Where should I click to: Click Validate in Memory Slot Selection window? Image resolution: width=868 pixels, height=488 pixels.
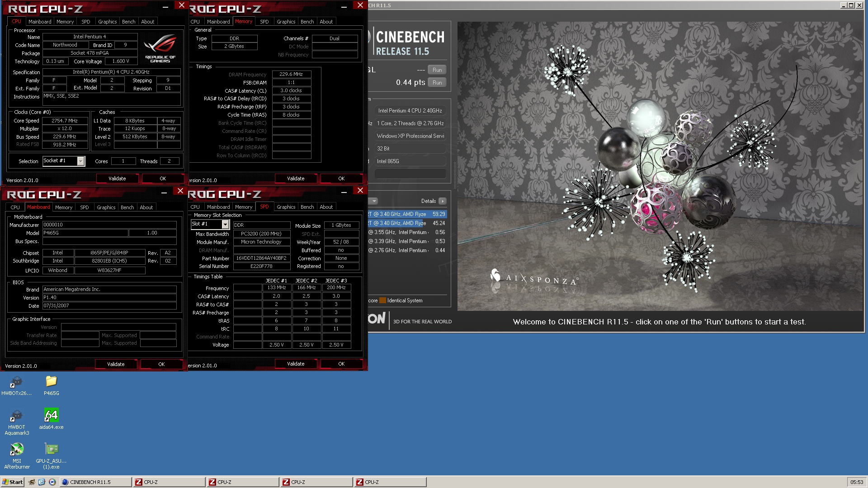(296, 364)
